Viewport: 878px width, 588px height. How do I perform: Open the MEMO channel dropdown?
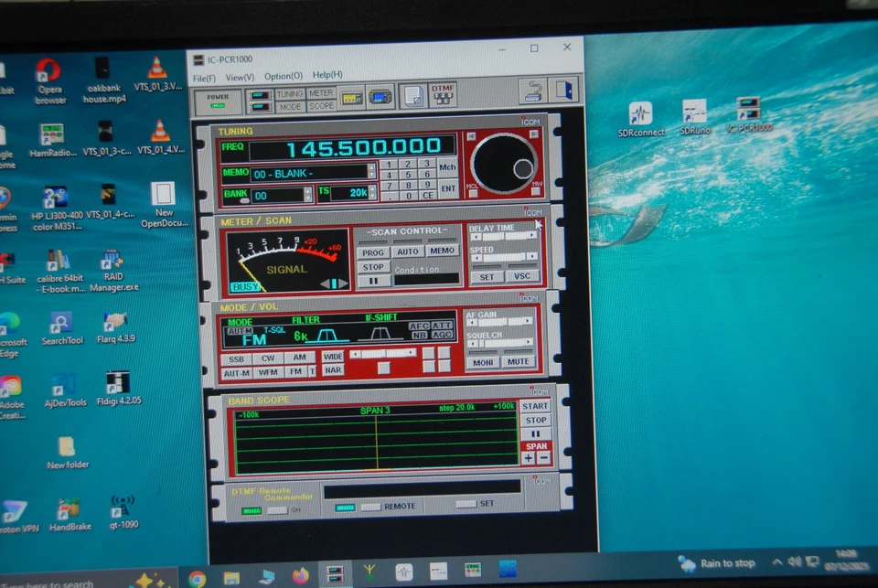coord(370,171)
